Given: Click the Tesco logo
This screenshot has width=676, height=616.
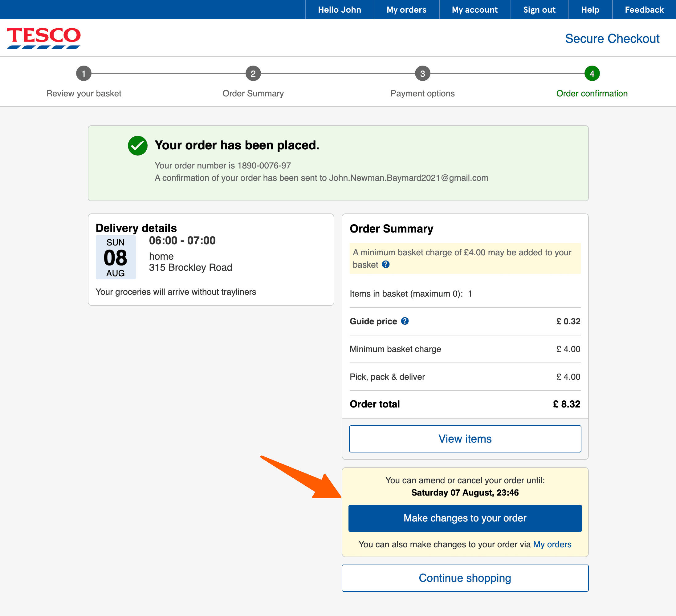Looking at the screenshot, I should (x=43, y=38).
